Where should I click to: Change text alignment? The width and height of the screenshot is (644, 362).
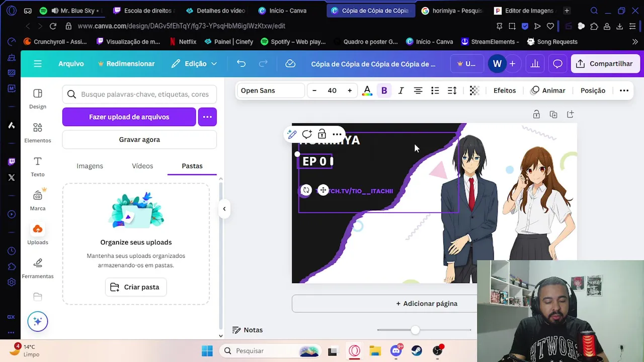[x=418, y=90]
